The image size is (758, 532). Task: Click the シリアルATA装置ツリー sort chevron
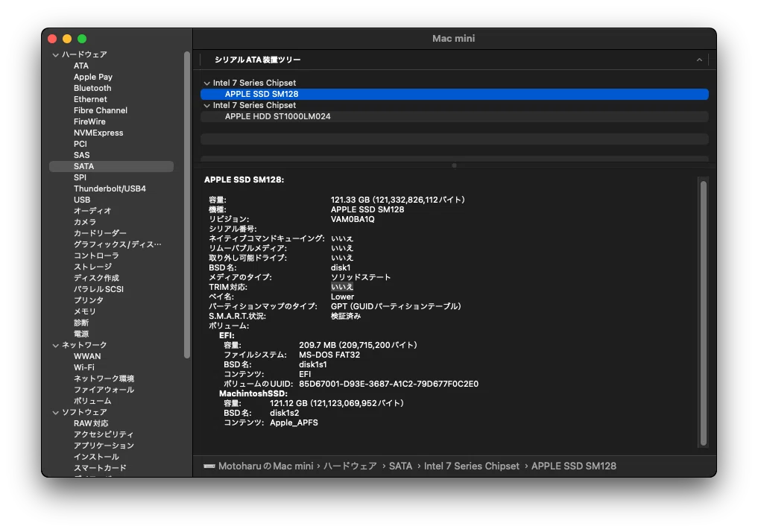[699, 60]
